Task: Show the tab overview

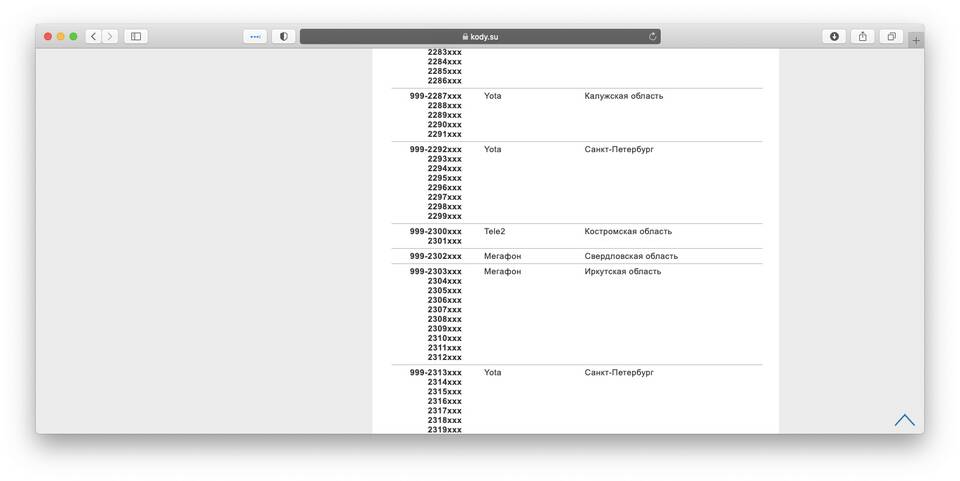Action: click(x=891, y=37)
